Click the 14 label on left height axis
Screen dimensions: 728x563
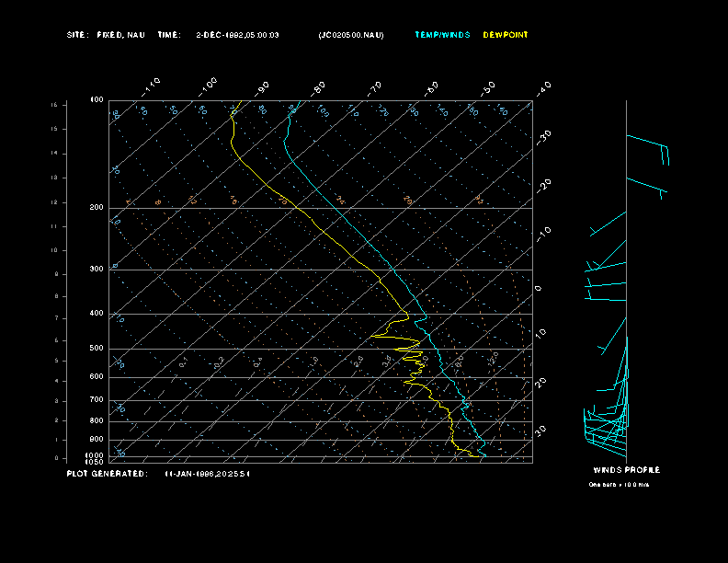(55, 154)
